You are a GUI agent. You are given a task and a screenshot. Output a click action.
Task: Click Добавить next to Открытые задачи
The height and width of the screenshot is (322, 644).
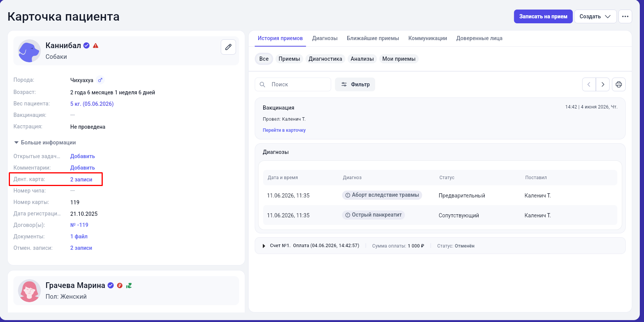point(83,156)
